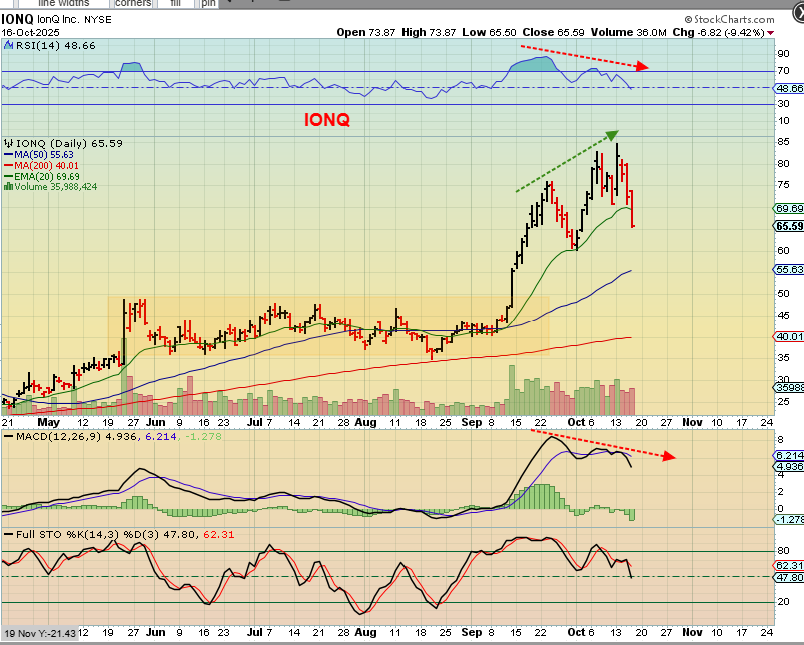This screenshot has width=804, height=645.
Task: Click the date 16-Oct-2025
Action: pyautogui.click(x=30, y=32)
